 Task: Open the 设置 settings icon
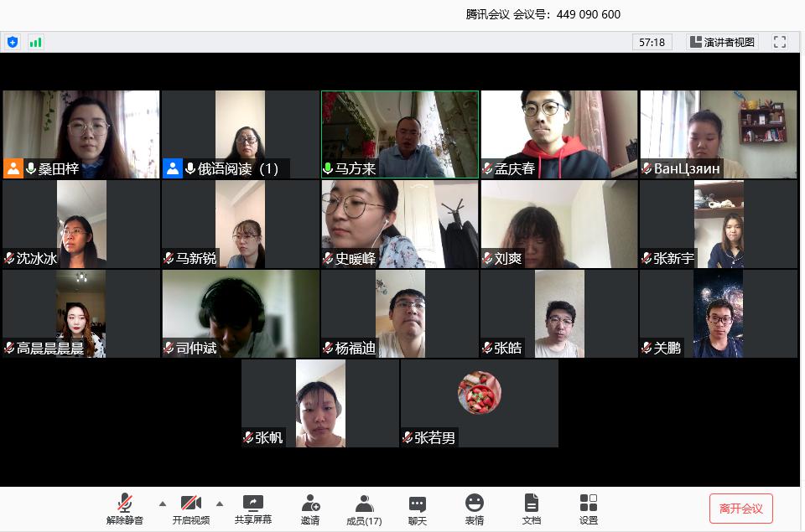589,509
